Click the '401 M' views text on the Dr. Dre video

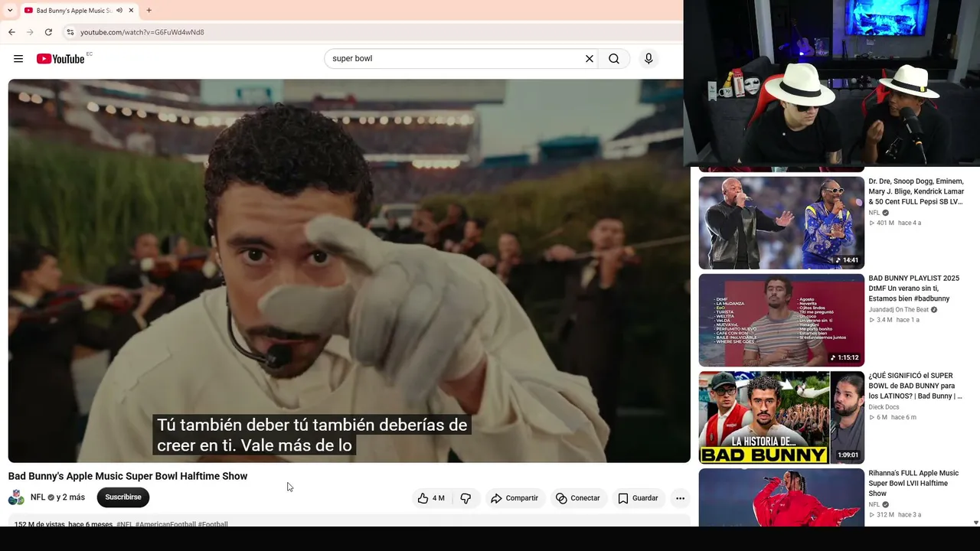point(885,223)
